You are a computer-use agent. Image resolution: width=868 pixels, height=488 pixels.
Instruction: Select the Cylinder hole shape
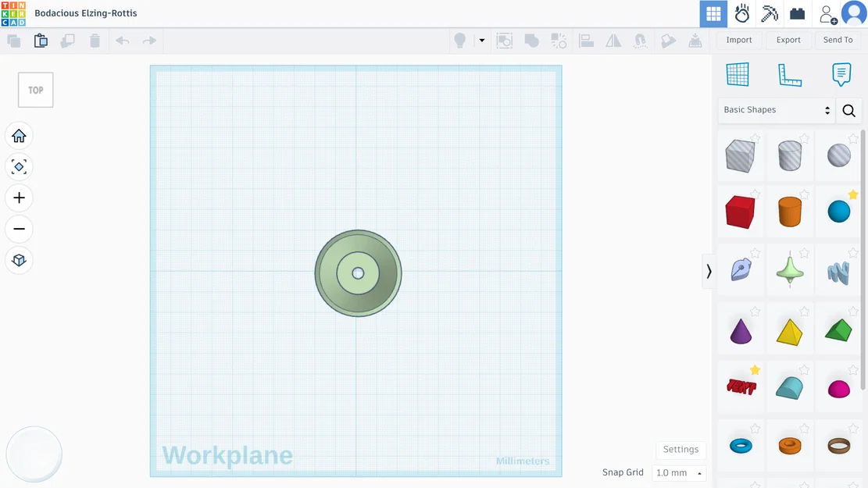click(x=789, y=156)
